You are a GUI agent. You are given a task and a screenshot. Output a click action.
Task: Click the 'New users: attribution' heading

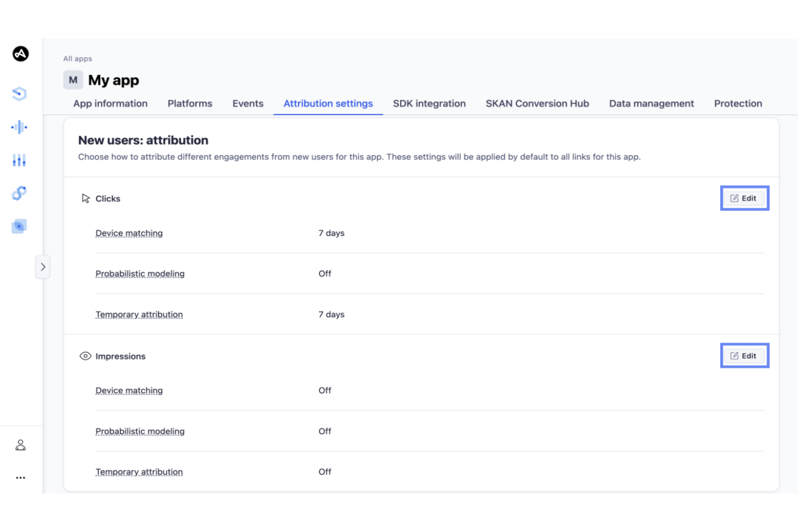143,140
